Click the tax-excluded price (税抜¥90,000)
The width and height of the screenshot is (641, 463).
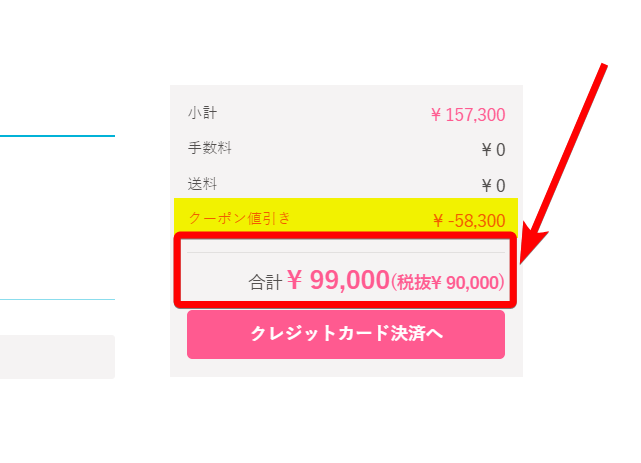(x=447, y=283)
